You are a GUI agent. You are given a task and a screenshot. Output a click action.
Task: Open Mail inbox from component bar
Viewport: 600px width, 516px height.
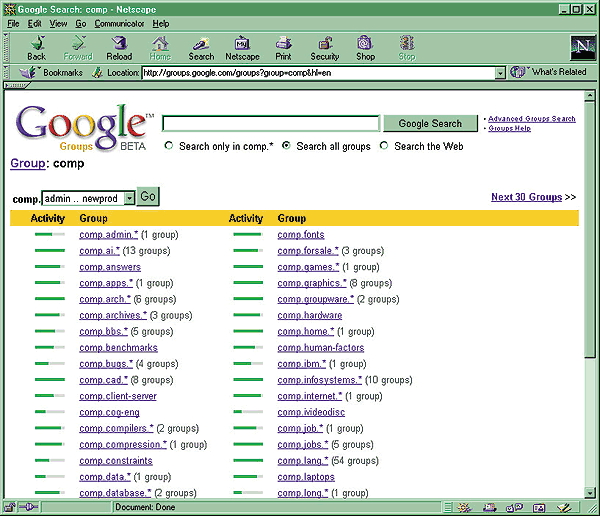click(x=489, y=508)
